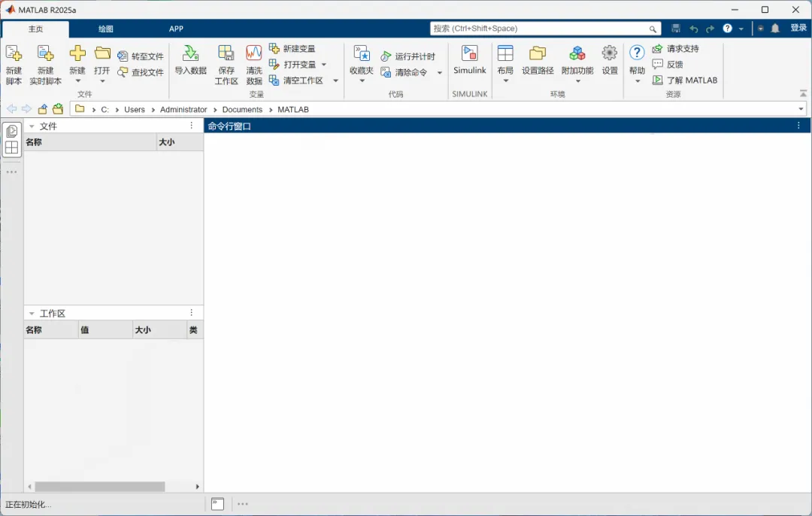Open 设置路径 set path
This screenshot has width=812, height=516.
[538, 61]
